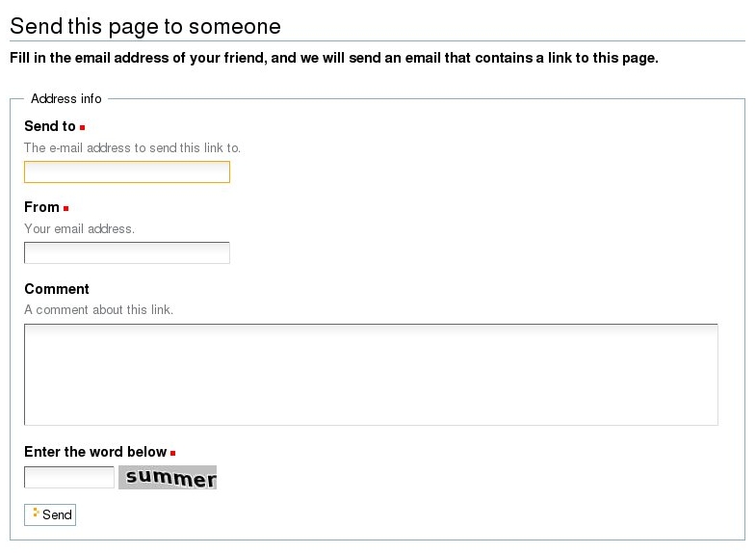756x553 pixels.
Task: Click the "Send this page to someone" heading
Action: [145, 26]
